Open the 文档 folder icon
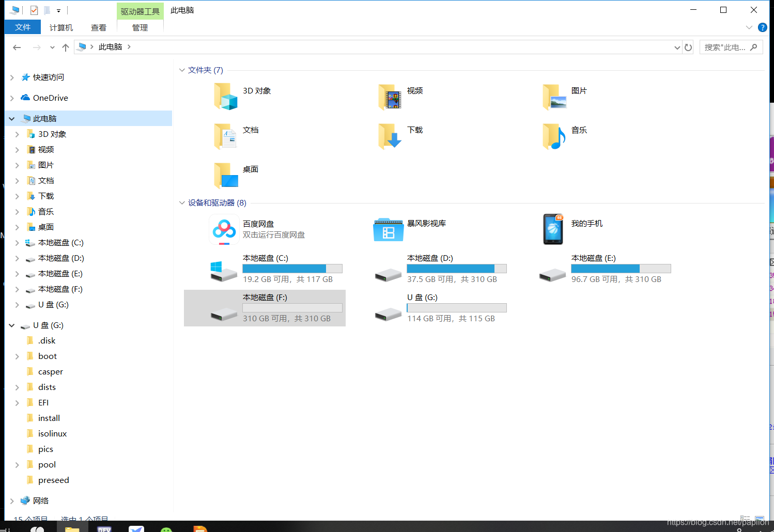The image size is (774, 532). [x=225, y=136]
